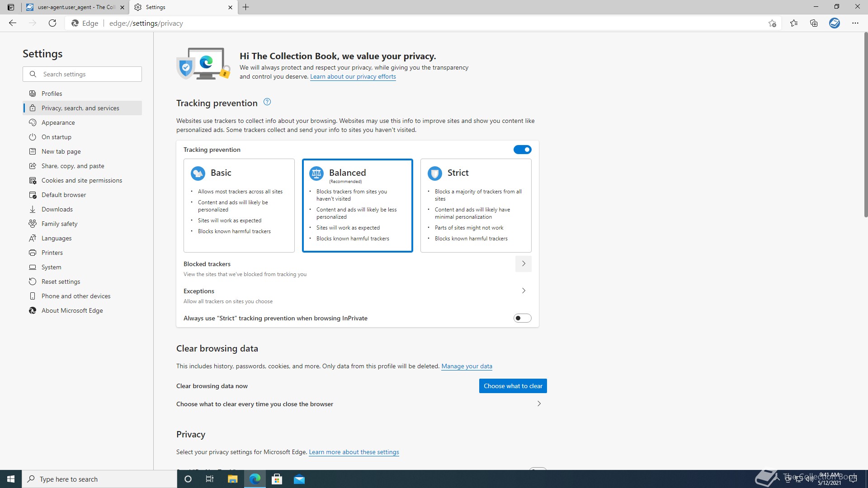Viewport: 868px width, 488px height.
Task: Open Phone and other devices
Action: coord(82,296)
